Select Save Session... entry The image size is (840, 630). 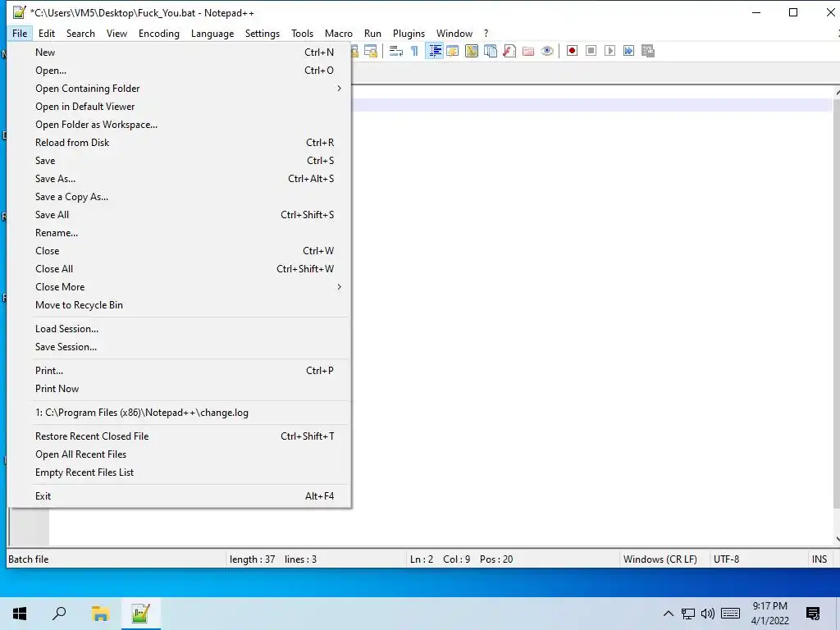[x=180, y=347]
